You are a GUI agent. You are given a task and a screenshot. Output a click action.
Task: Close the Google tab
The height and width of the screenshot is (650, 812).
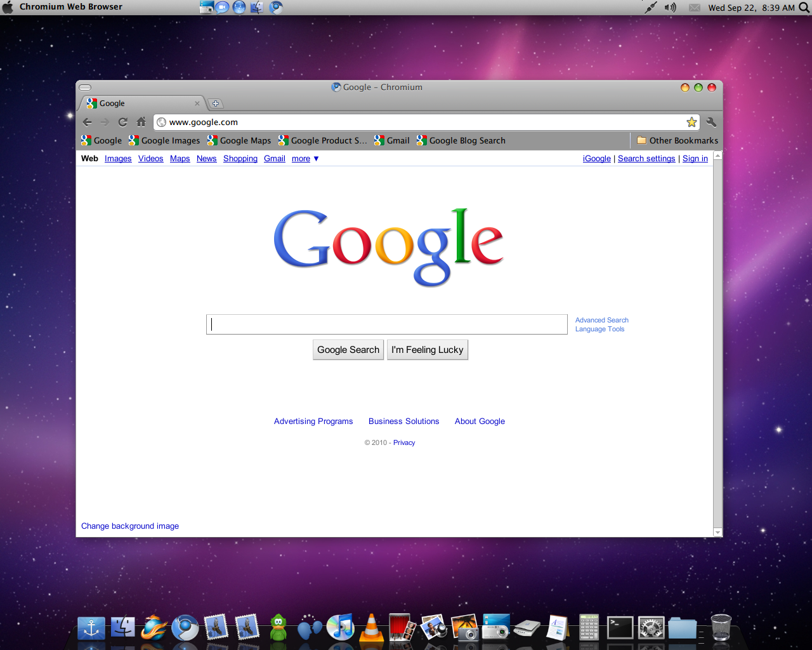pos(197,103)
